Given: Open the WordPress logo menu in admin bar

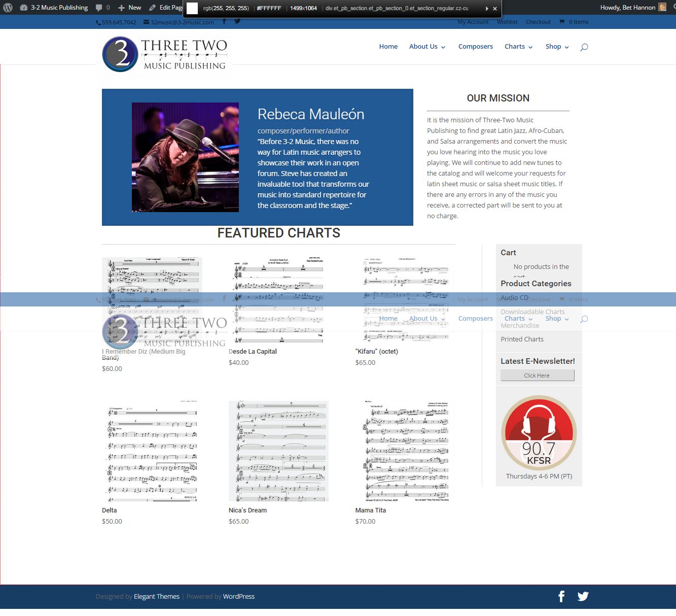Looking at the screenshot, I should tap(8, 8).
